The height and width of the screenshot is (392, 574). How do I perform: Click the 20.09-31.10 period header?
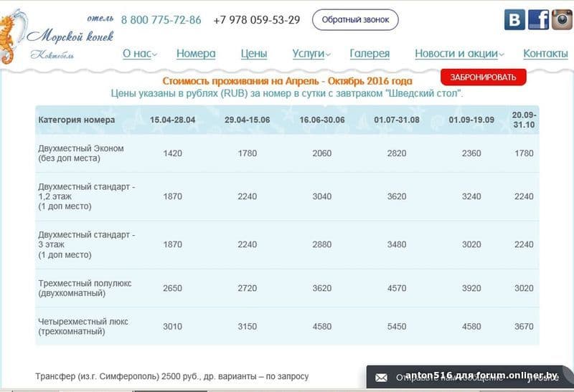524,120
